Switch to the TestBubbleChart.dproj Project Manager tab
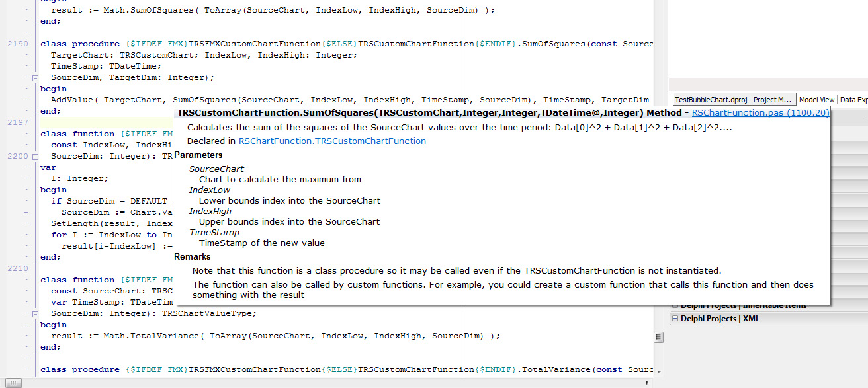Viewport: 868px width, 388px height. (x=732, y=100)
